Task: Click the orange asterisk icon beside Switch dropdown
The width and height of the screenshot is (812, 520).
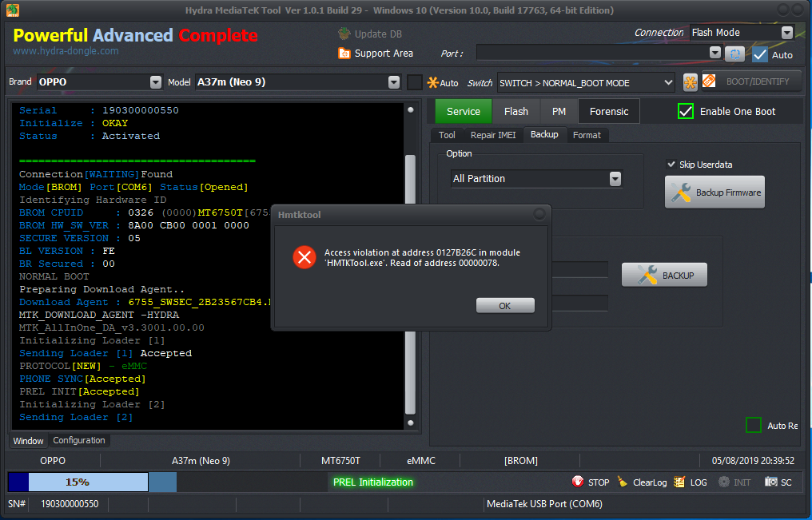Action: 691,82
